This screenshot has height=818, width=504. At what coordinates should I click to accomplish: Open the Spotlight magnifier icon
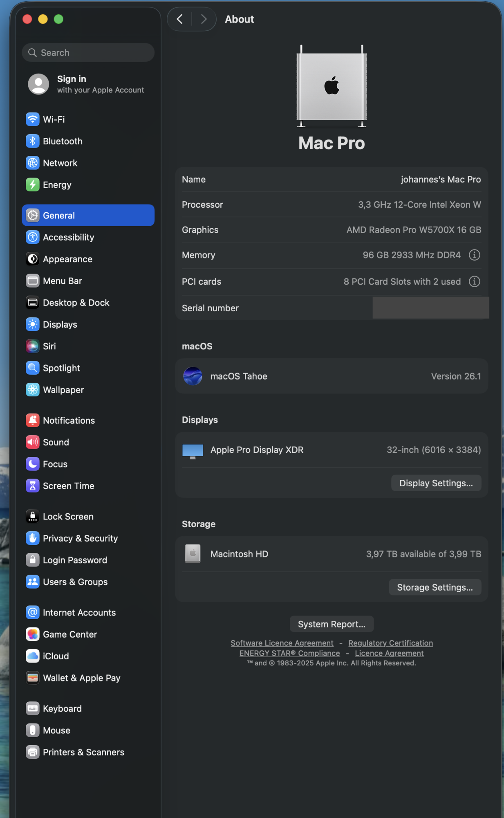(33, 368)
